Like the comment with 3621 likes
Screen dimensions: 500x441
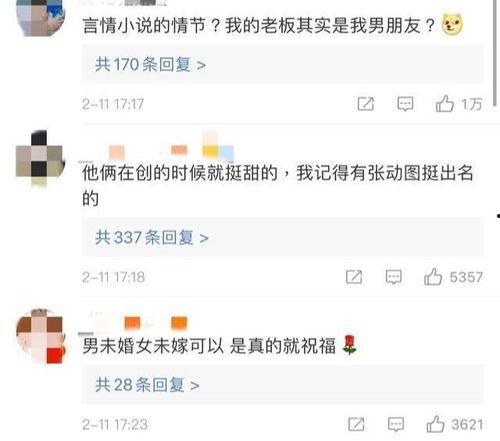435,424
